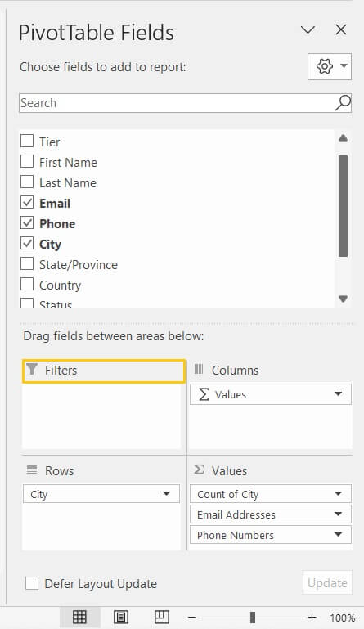
Task: Open City field dropdown in Rows area
Action: 166,494
